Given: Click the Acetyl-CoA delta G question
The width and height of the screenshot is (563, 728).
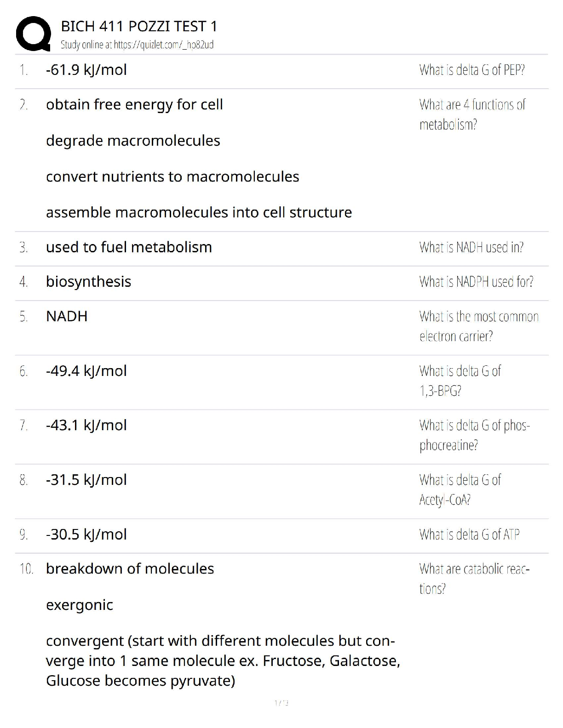Looking at the screenshot, I should click(x=460, y=489).
